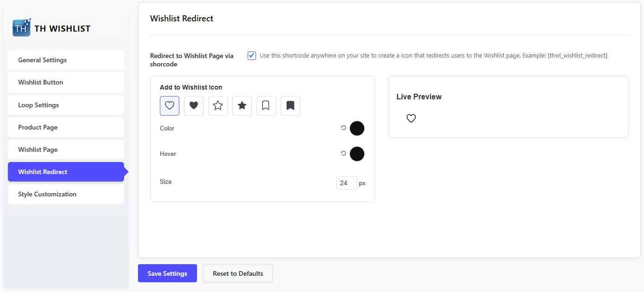Go to the Loop Settings tab
The height and width of the screenshot is (292, 644).
click(x=66, y=105)
